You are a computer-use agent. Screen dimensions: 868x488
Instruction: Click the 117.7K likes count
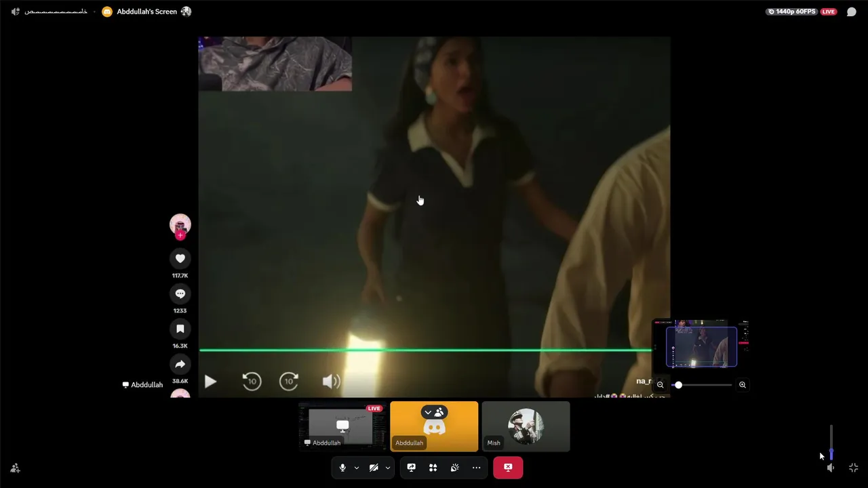pos(180,276)
